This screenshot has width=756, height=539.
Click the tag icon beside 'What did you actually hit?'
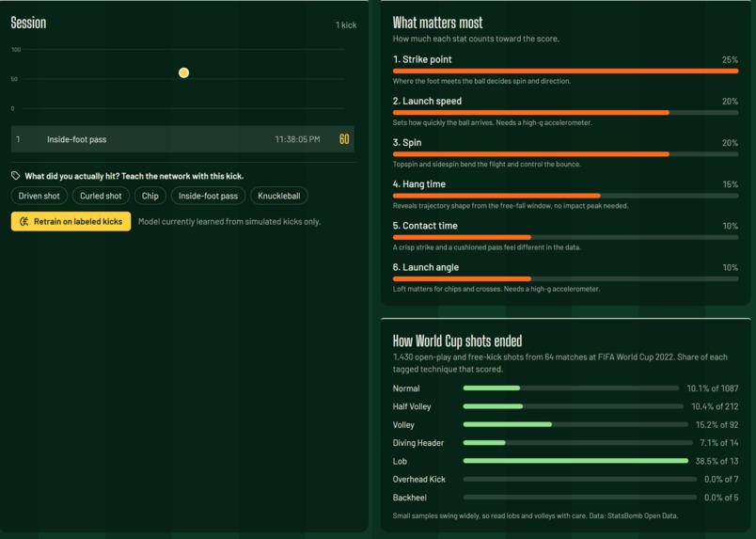(x=15, y=176)
